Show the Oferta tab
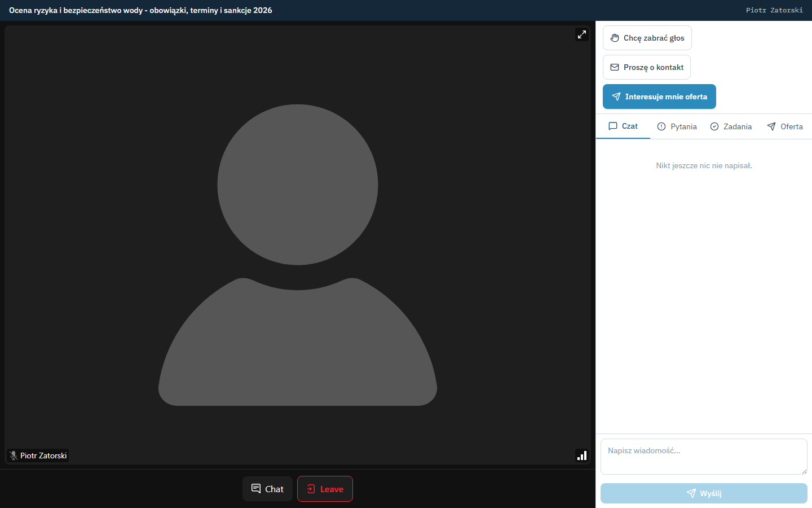Screen dimensions: 812x508 [x=785, y=126]
